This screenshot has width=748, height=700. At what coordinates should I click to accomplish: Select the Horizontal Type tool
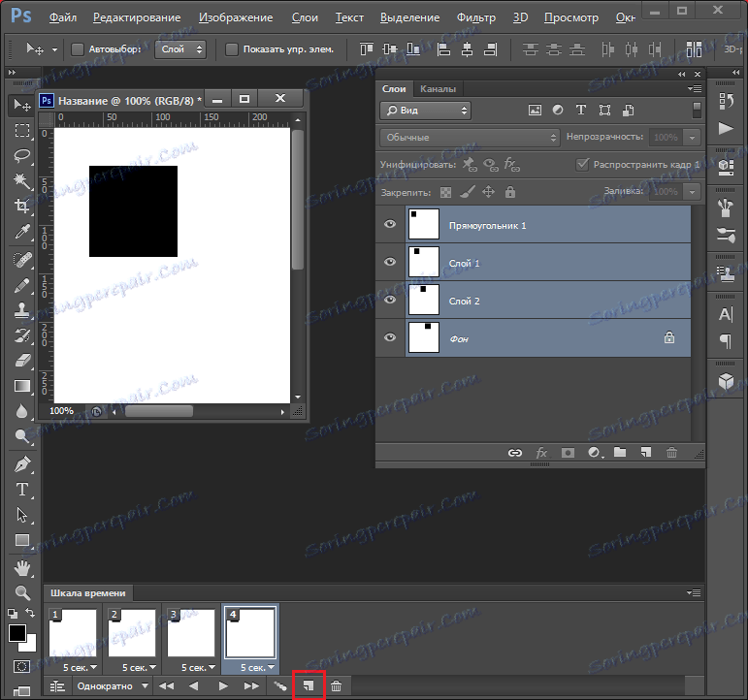(21, 490)
